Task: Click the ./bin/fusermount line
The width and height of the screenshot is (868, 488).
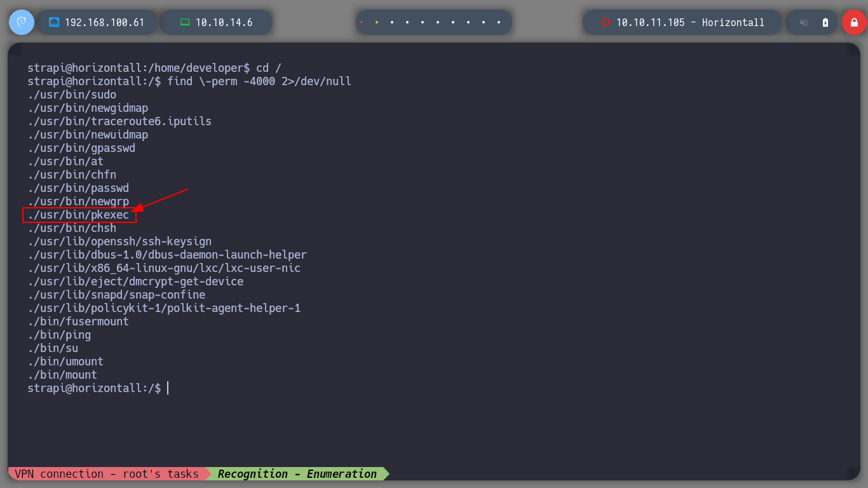Action: coord(78,322)
